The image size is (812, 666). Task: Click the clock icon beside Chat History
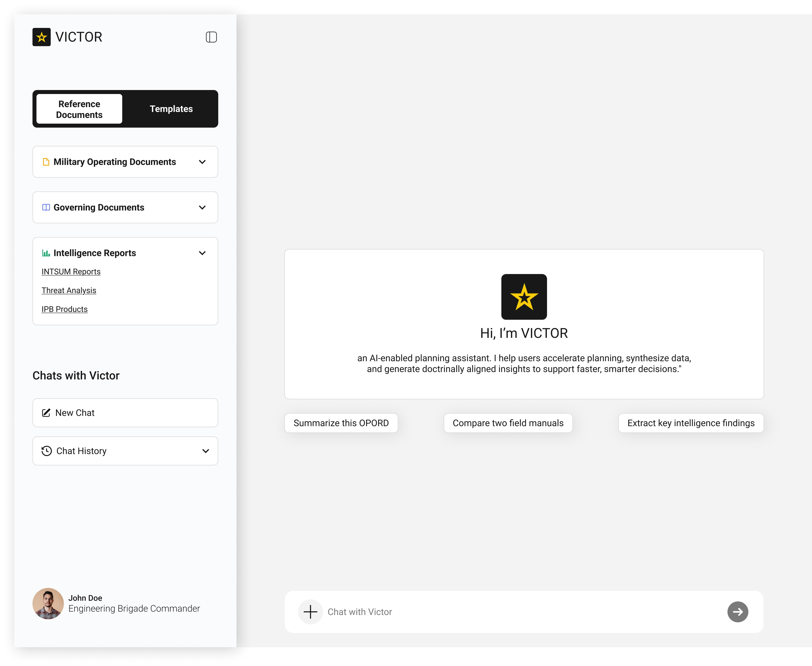point(46,451)
